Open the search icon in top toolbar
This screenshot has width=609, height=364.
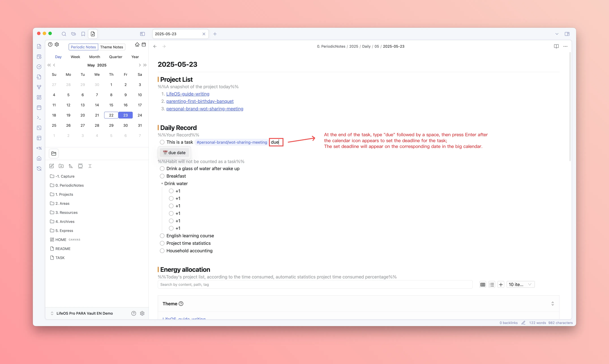coord(64,34)
